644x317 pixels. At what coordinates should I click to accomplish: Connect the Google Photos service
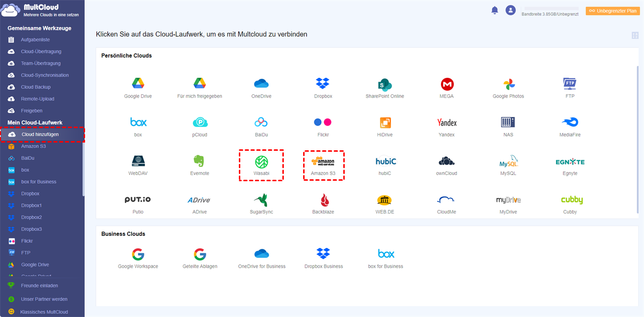pos(508,84)
